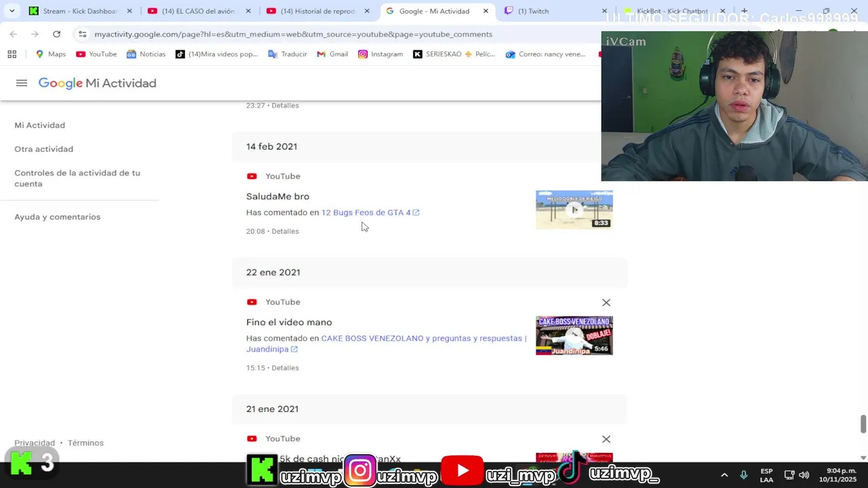Reload the page
This screenshot has height=488, width=868.
(x=56, y=34)
